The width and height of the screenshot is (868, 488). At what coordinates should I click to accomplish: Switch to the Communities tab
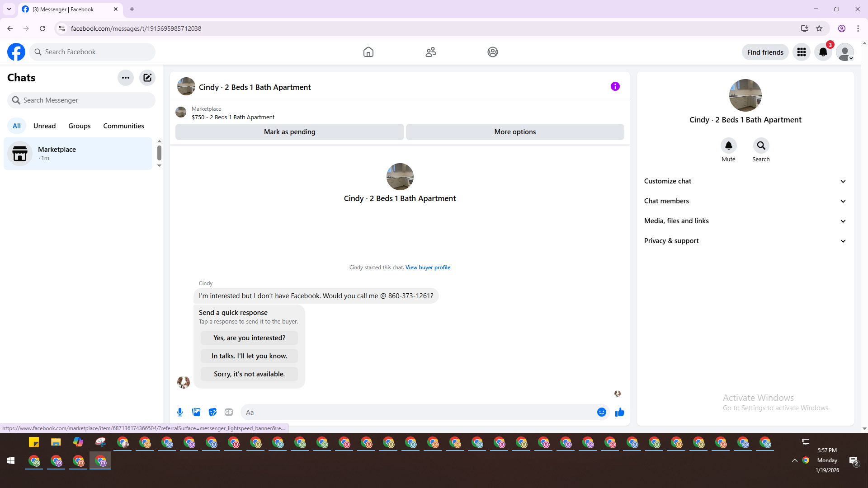[x=123, y=126]
